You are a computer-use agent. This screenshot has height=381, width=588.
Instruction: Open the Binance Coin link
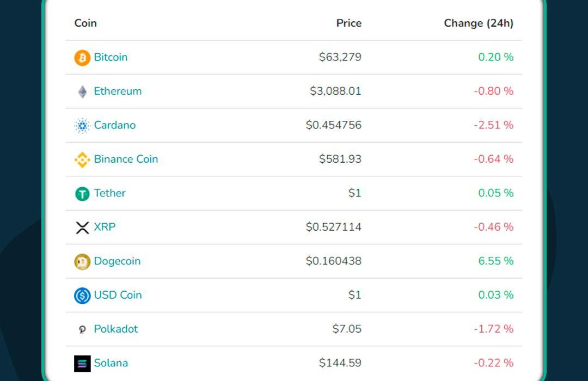[x=126, y=159]
